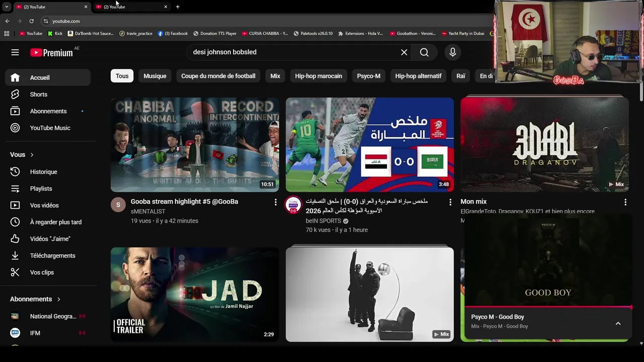Open the 3DABI Draganov mix thumbnail
The image size is (644, 362).
click(x=544, y=145)
